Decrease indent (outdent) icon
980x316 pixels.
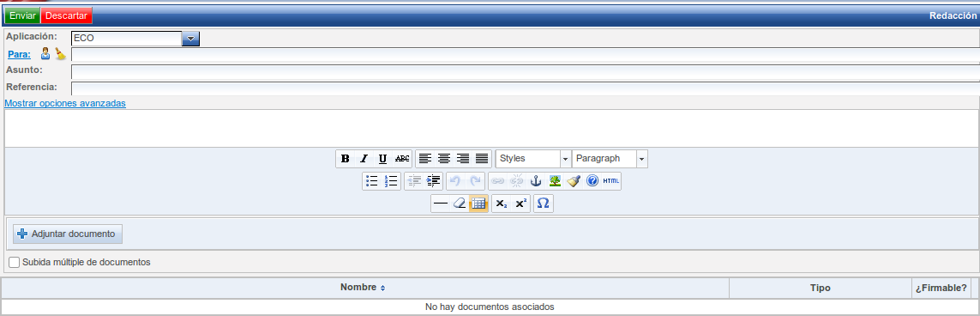(x=414, y=181)
